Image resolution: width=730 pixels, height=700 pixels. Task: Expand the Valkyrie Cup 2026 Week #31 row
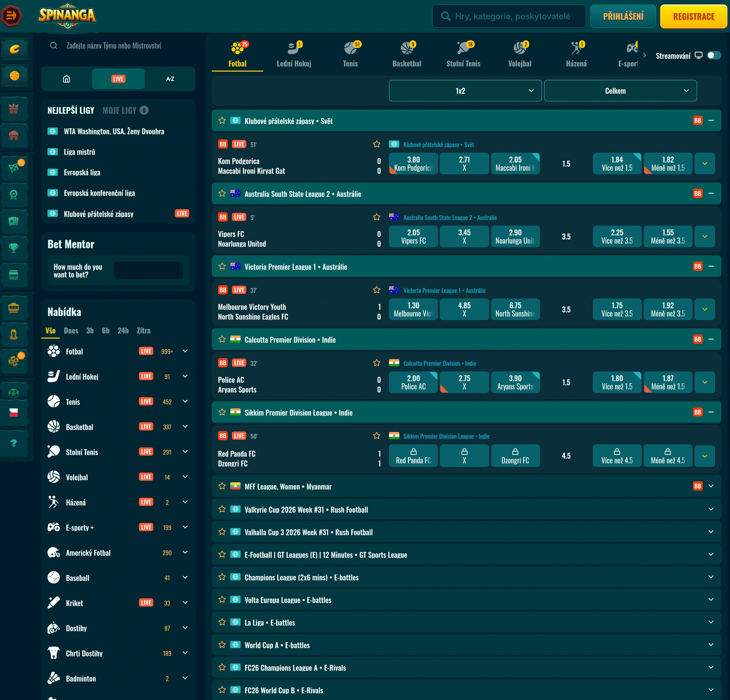point(711,509)
